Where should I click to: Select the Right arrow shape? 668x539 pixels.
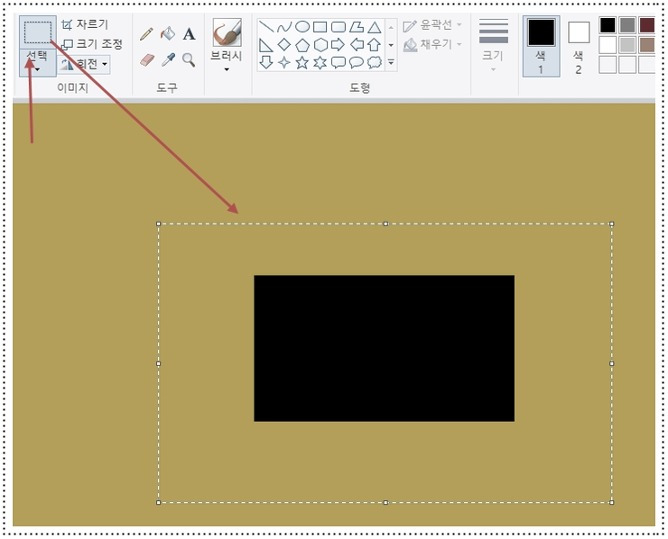click(x=338, y=44)
